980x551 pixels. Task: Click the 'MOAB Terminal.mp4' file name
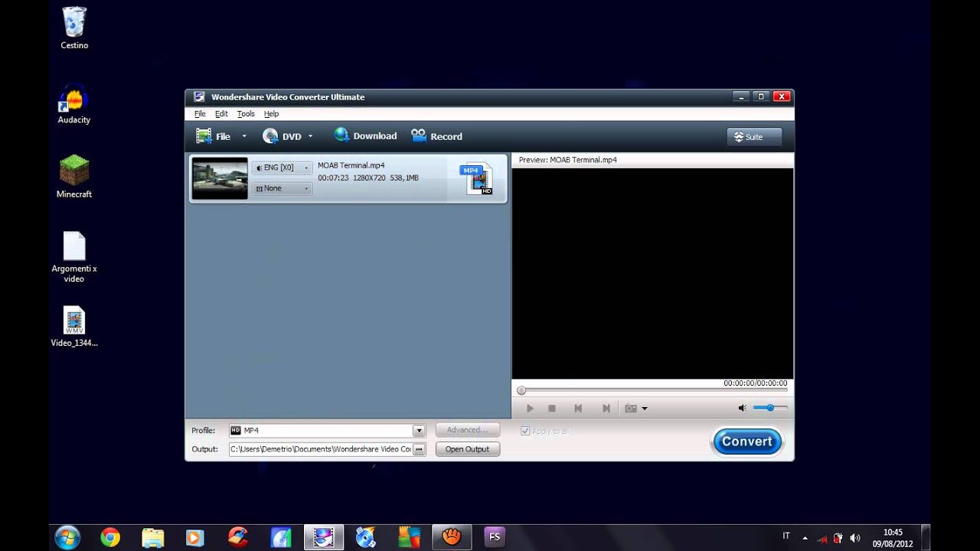(x=351, y=165)
